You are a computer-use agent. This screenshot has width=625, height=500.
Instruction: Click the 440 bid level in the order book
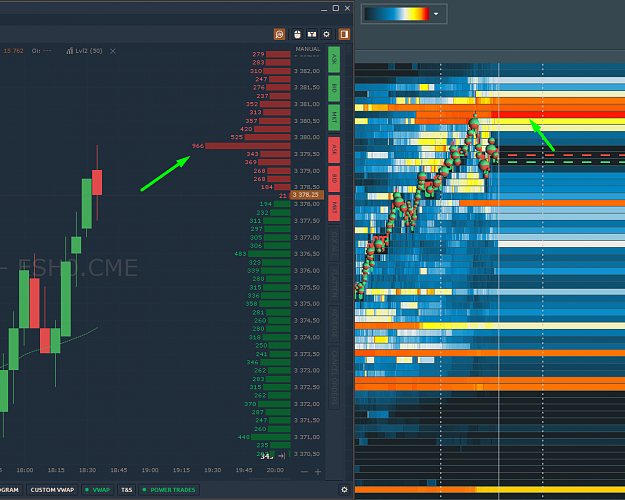244,437
